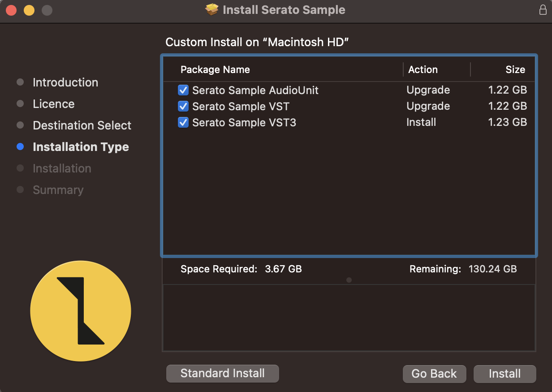552x392 pixels.
Task: Click the 1.23 GB size for VST3
Action: pos(508,122)
